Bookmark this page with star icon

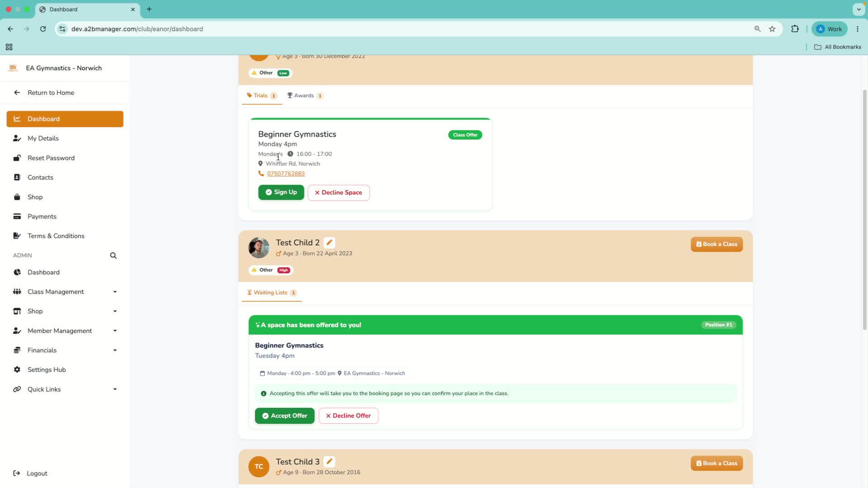772,29
